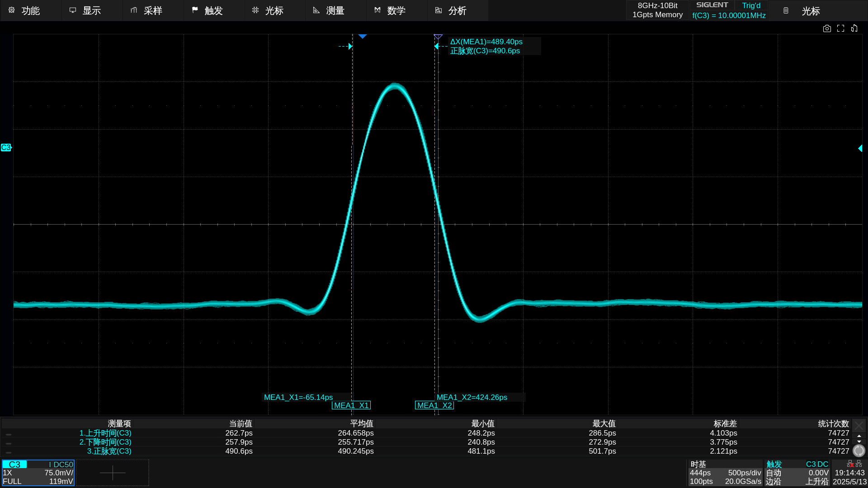868x488 pixels.
Task: Enter full-screen waveform view
Action: (x=840, y=28)
